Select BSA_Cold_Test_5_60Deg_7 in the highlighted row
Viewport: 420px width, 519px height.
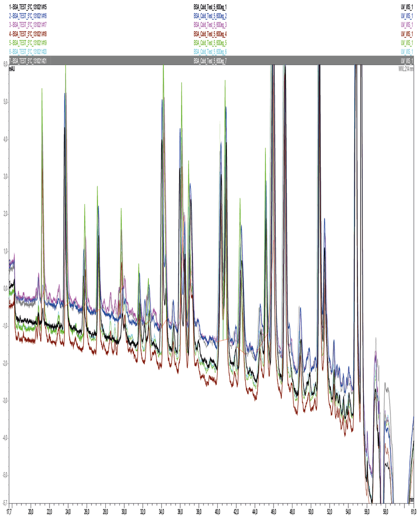(210, 61)
